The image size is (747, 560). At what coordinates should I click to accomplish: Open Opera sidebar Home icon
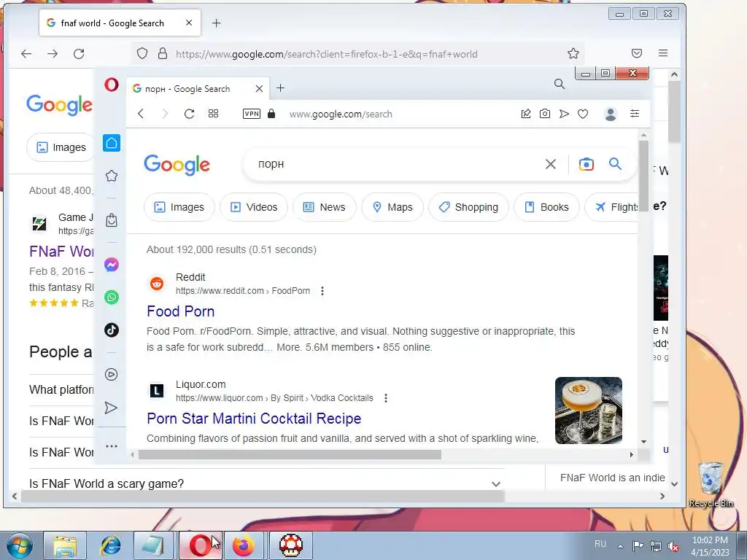tap(112, 143)
